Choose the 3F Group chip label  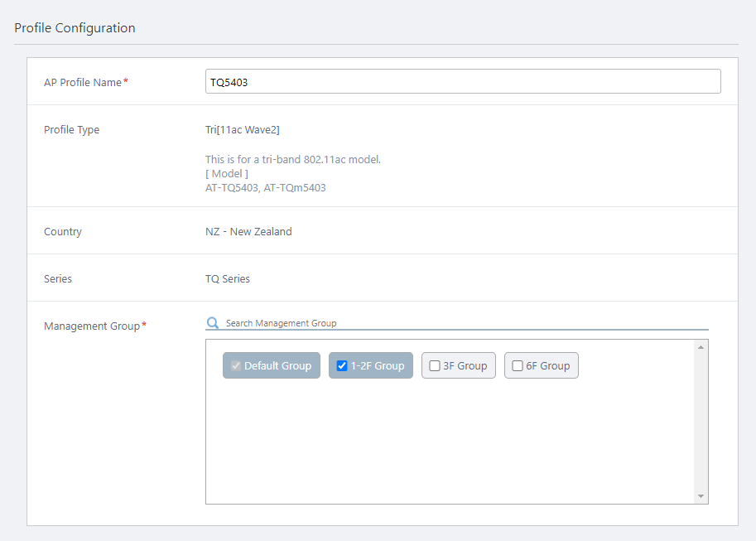coord(465,366)
